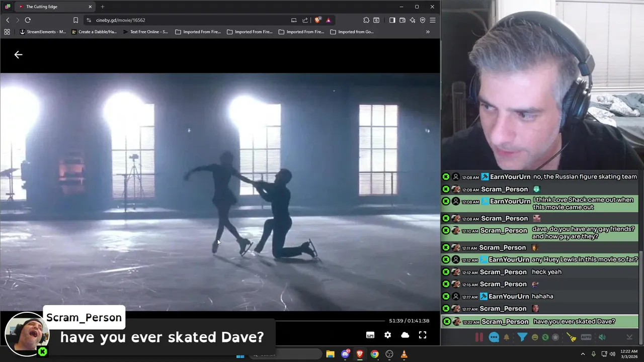The image size is (644, 362).
Task: Open system volume speaker icon
Action: pos(612,354)
